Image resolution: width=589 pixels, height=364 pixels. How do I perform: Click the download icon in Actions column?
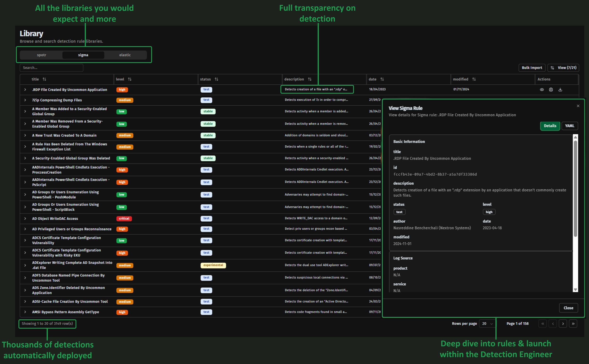(560, 90)
